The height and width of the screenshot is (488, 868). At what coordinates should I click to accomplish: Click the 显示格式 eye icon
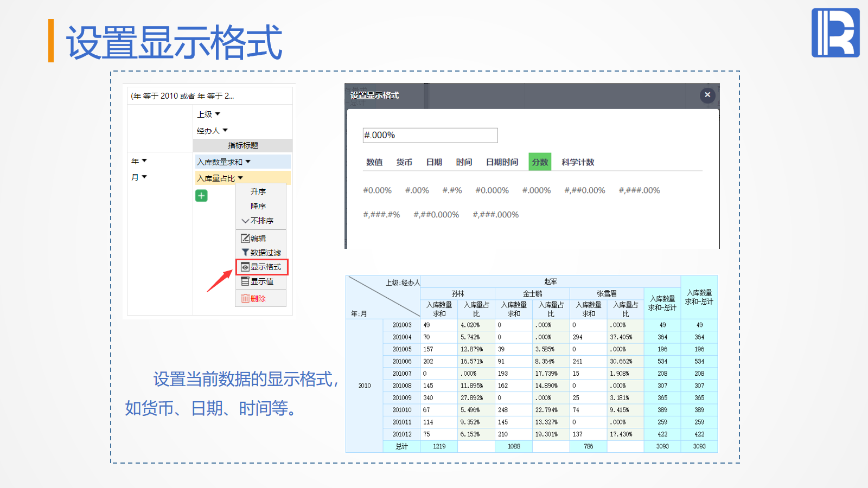click(x=245, y=267)
